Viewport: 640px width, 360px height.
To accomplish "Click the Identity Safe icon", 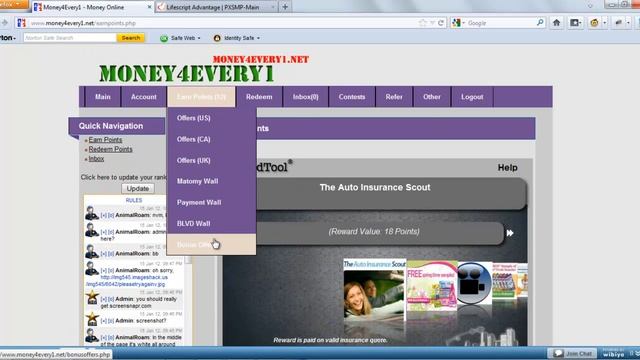I will [x=217, y=38].
